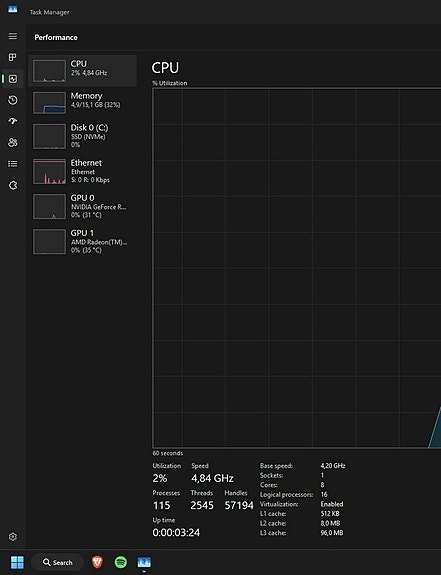This screenshot has width=441, height=575.
Task: Select the Memory performance item
Action: click(x=83, y=103)
